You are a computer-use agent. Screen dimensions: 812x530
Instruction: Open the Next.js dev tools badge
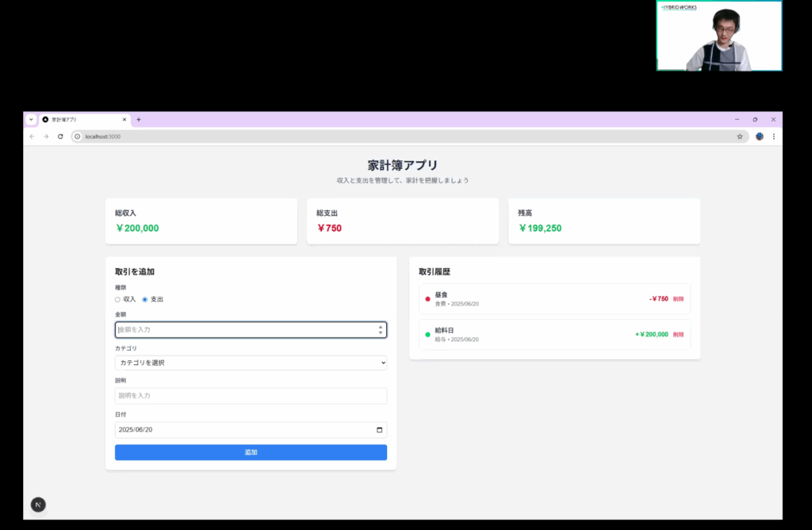click(x=38, y=505)
